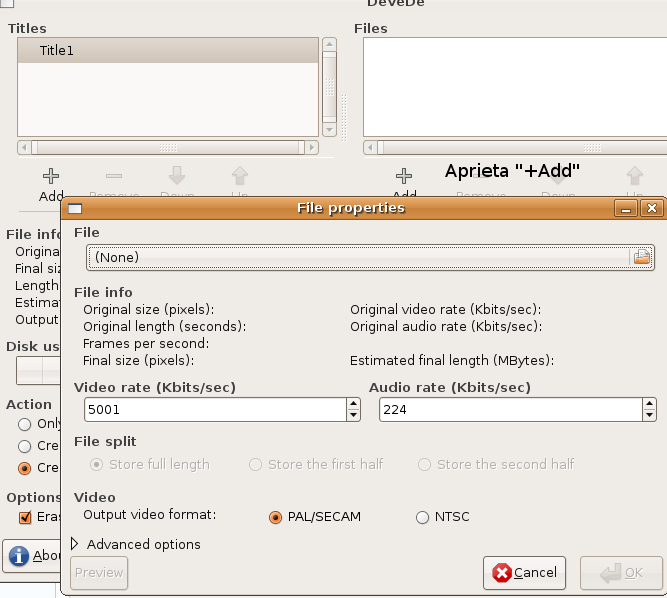Select the Title1 row
This screenshot has height=598, width=667.
[168, 51]
